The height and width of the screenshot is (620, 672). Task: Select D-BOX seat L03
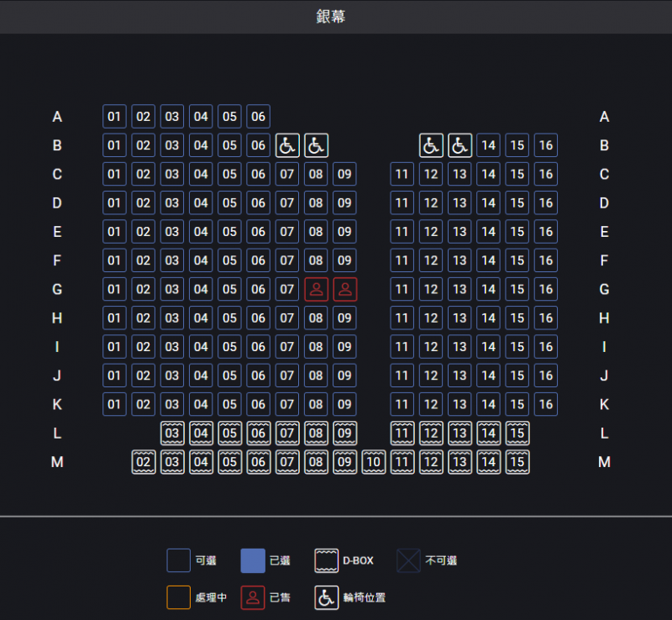172,433
